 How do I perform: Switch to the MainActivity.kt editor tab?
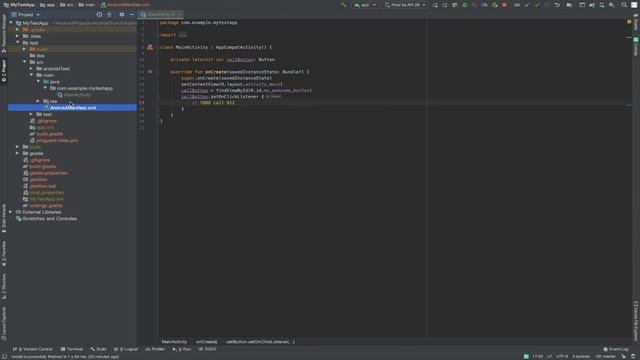pyautogui.click(x=161, y=14)
